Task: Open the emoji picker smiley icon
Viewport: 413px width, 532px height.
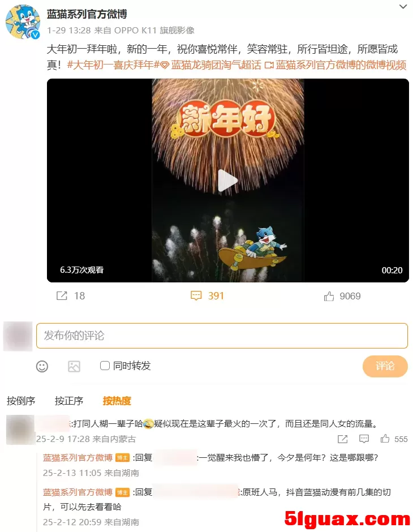Action: [42, 366]
